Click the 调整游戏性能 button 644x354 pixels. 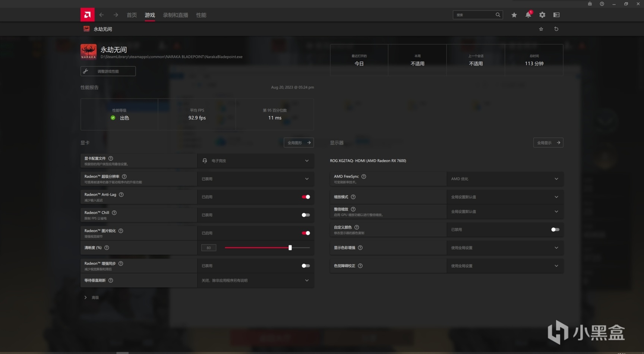[x=108, y=71]
